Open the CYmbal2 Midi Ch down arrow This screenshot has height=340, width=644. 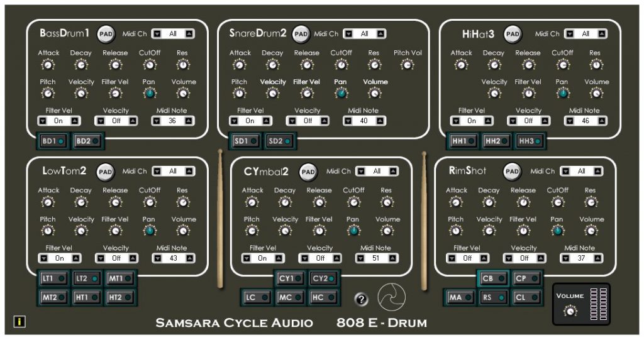(361, 171)
